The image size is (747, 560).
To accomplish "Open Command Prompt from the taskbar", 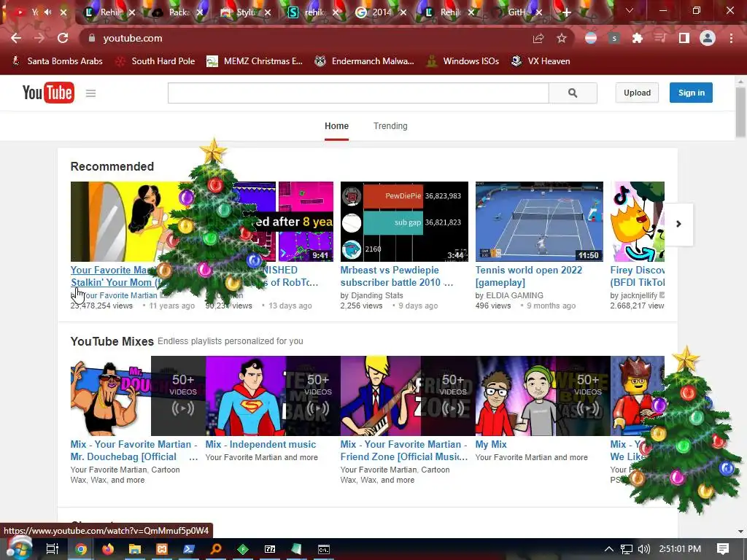I will [x=323, y=549].
